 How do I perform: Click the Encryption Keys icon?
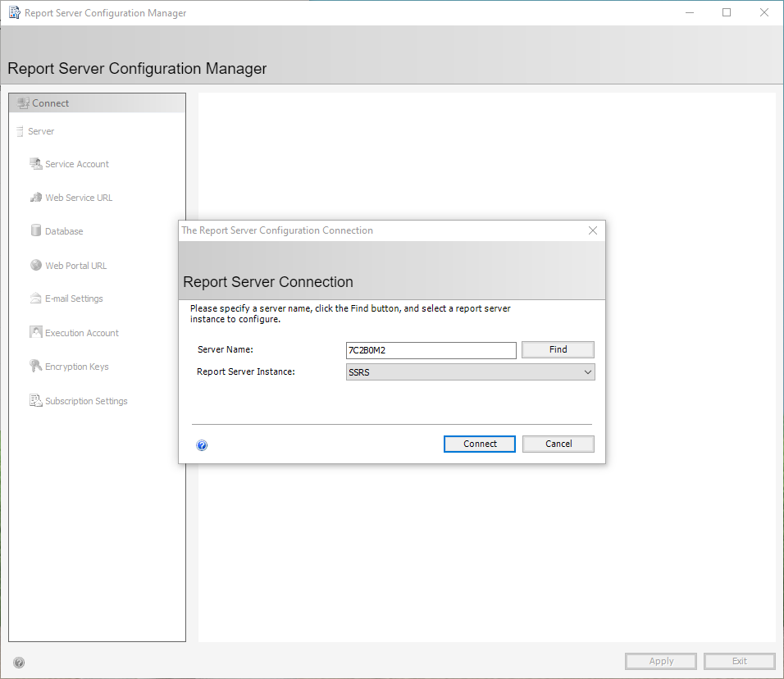tap(35, 367)
